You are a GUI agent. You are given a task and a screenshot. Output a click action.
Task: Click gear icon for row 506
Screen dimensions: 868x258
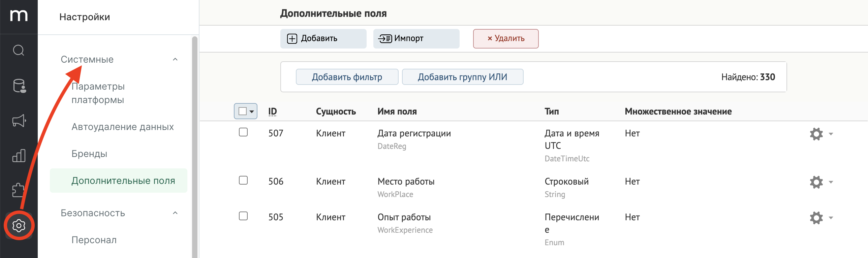click(x=816, y=182)
